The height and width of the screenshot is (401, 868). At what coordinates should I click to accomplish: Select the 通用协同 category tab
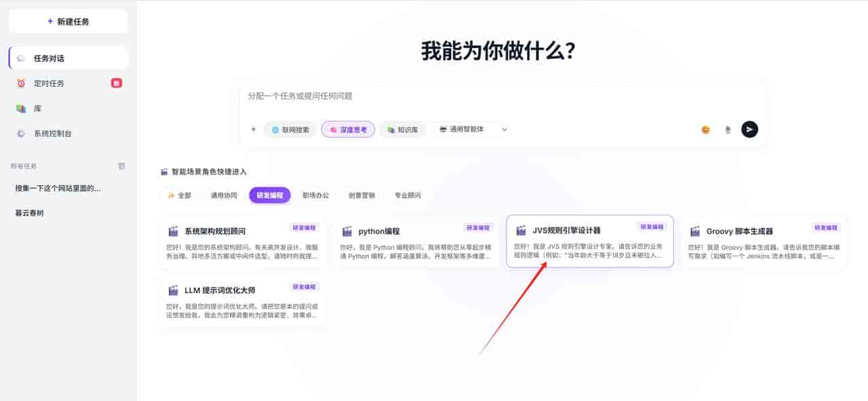(x=224, y=195)
